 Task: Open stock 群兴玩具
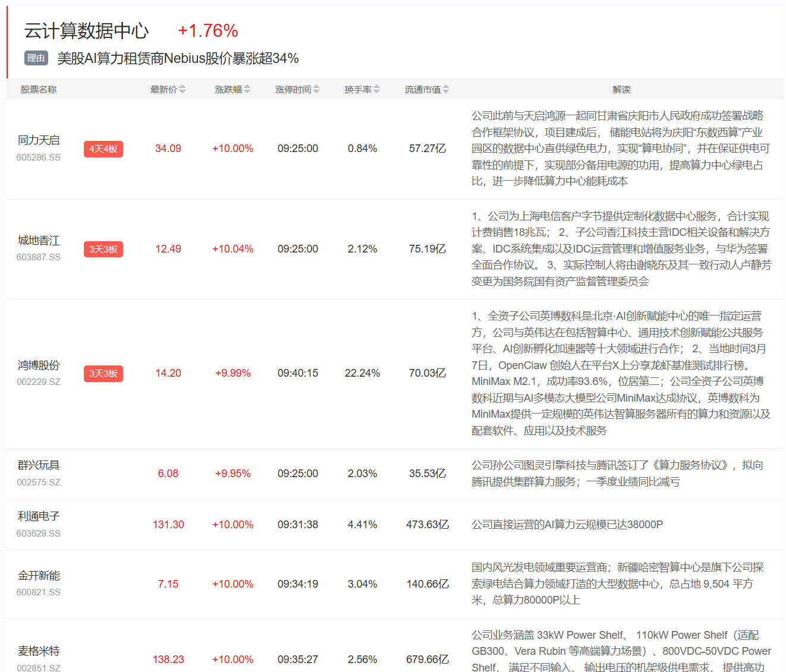[x=39, y=465]
